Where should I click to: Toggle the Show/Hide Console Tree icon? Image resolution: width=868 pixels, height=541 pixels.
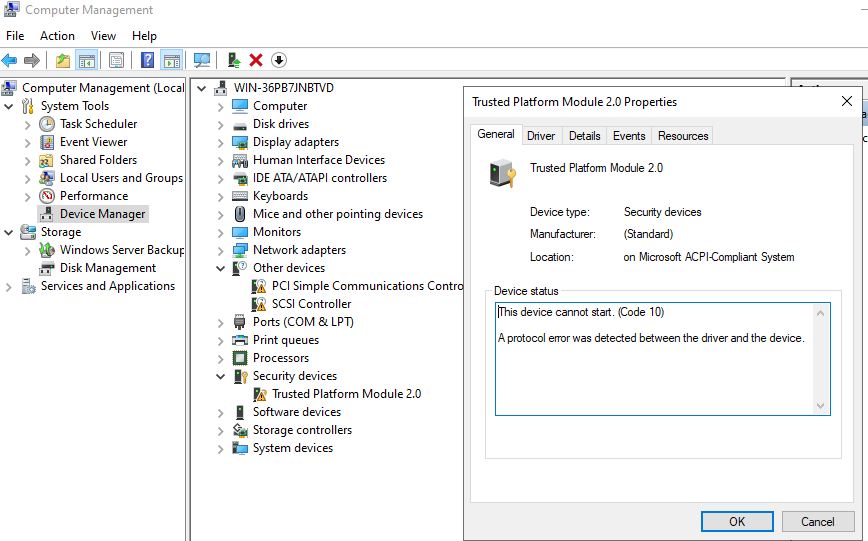87,60
